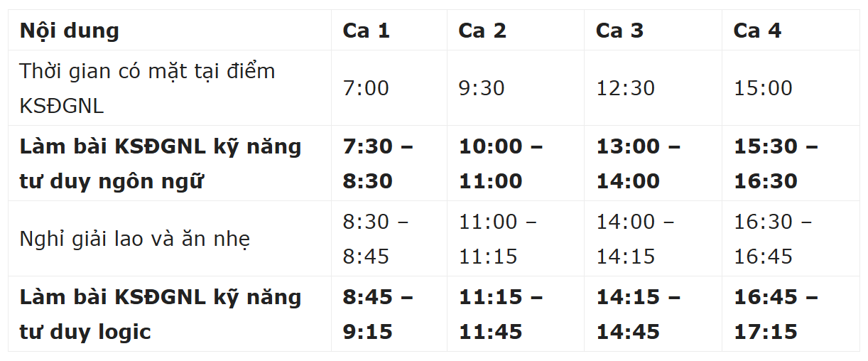
Task: Select the "Ca 3" header cell
Action: [619, 31]
